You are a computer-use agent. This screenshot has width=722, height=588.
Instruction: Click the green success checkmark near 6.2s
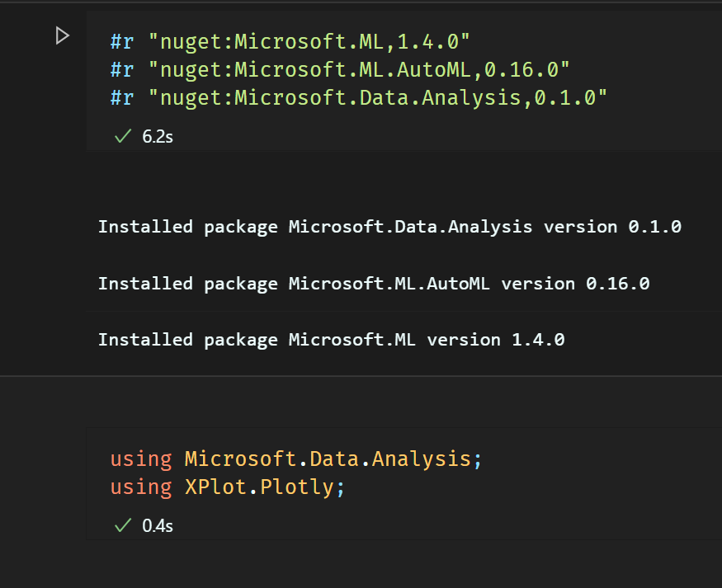[x=121, y=135]
